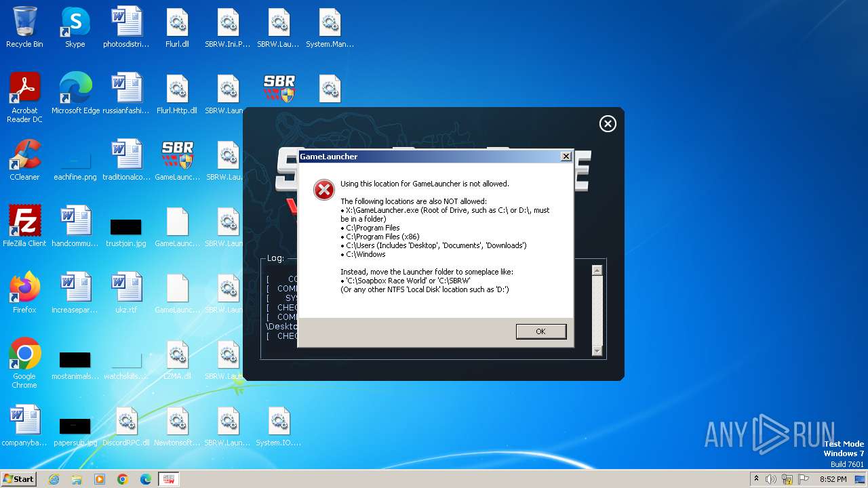Open the Action Center flag icon

click(x=804, y=479)
